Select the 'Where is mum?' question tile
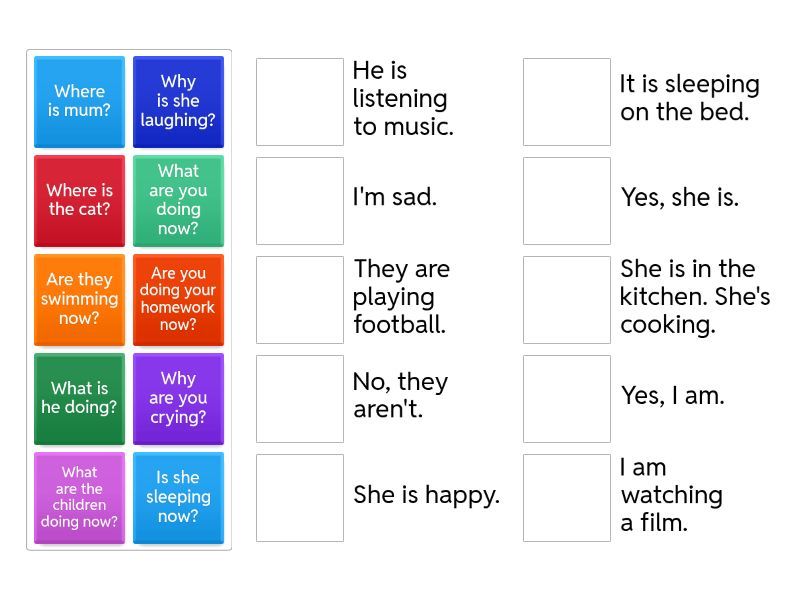The width and height of the screenshot is (800, 600). point(79,102)
